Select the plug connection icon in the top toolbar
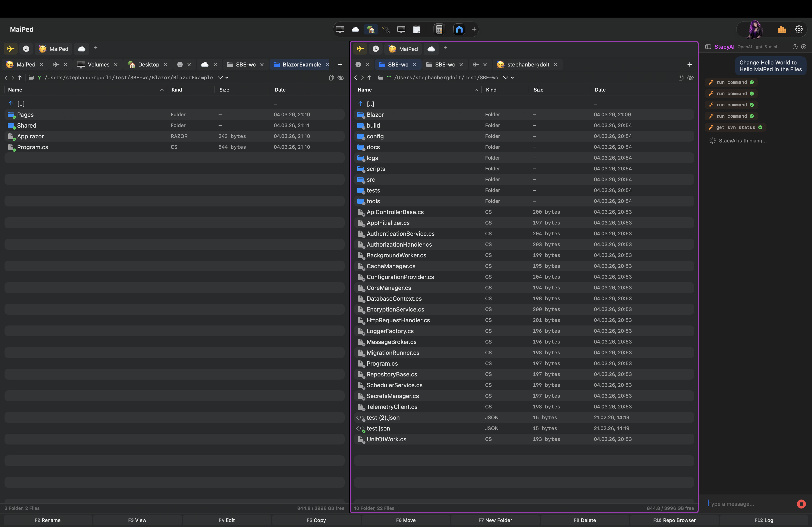 [386, 29]
